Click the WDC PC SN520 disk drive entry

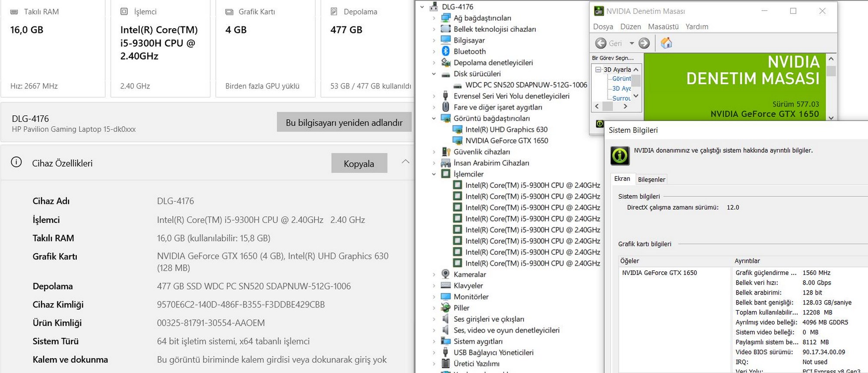526,85
